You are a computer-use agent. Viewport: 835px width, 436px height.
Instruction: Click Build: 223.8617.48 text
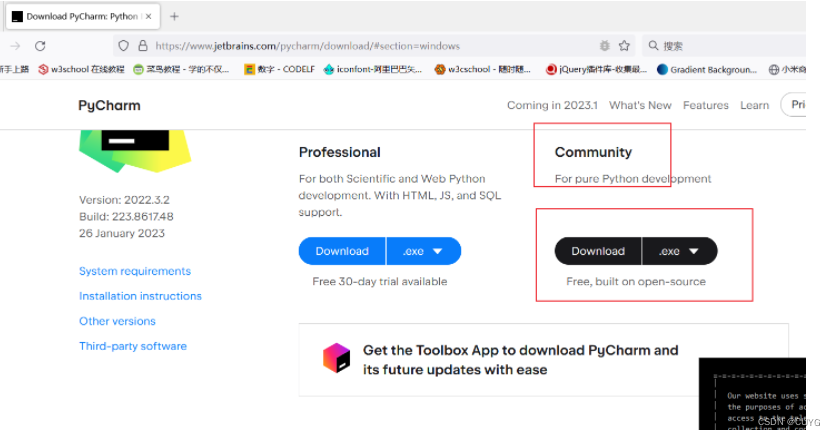tap(126, 217)
